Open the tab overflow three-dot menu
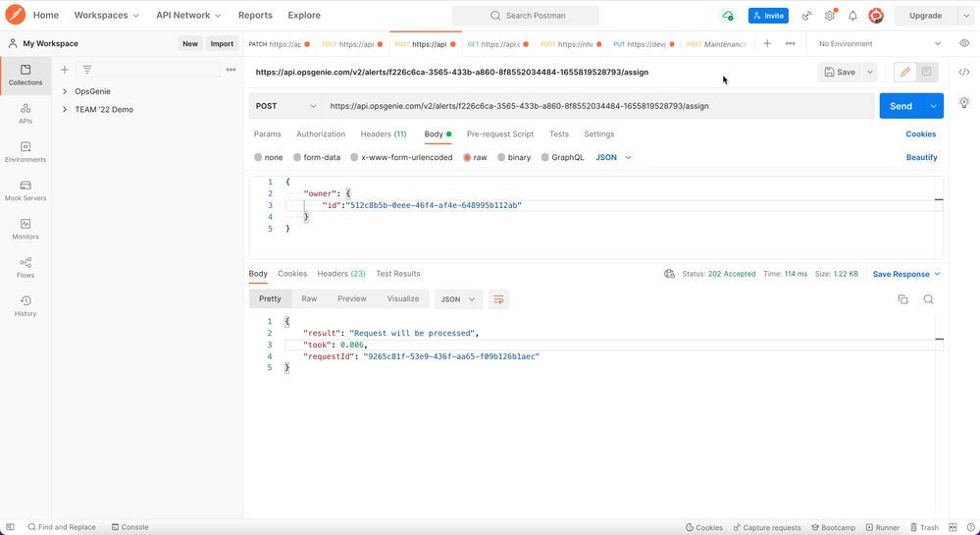Viewport: 980px width, 535px height. click(x=790, y=44)
